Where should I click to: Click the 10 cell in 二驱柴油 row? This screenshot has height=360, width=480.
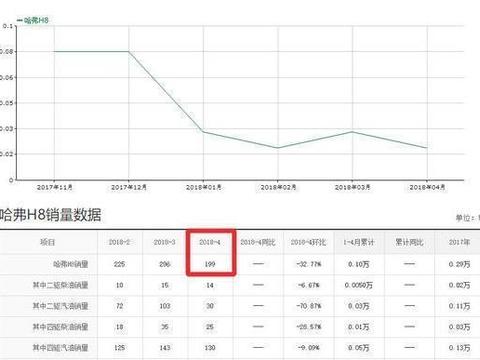tap(119, 285)
